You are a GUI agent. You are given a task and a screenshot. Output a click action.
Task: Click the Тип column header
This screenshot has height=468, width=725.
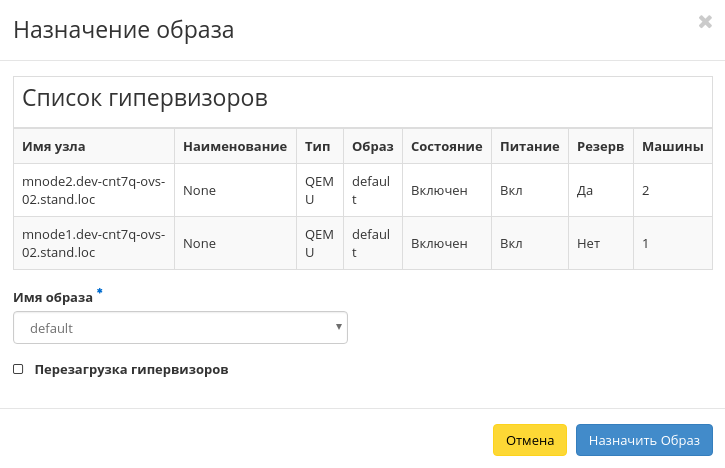(318, 146)
